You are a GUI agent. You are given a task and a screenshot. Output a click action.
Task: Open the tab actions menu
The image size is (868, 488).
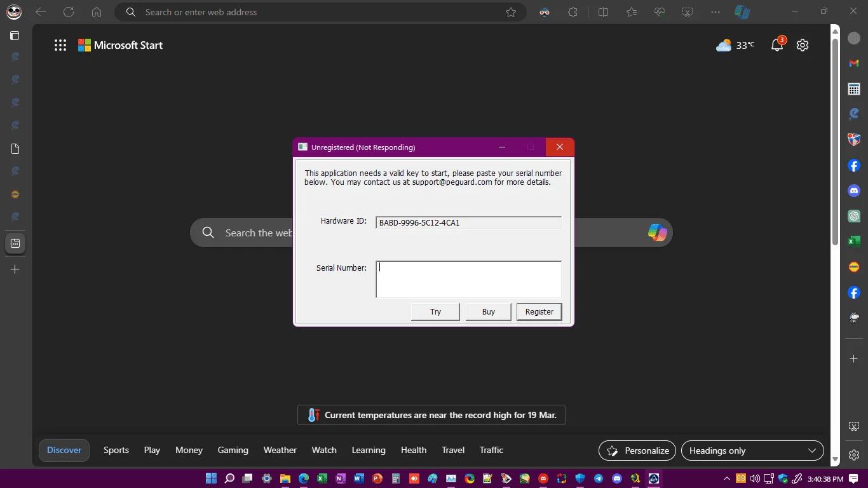[x=15, y=36]
